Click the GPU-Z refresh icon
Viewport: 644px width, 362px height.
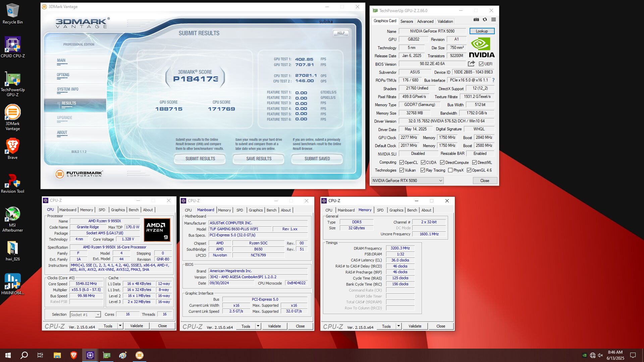coord(485,20)
